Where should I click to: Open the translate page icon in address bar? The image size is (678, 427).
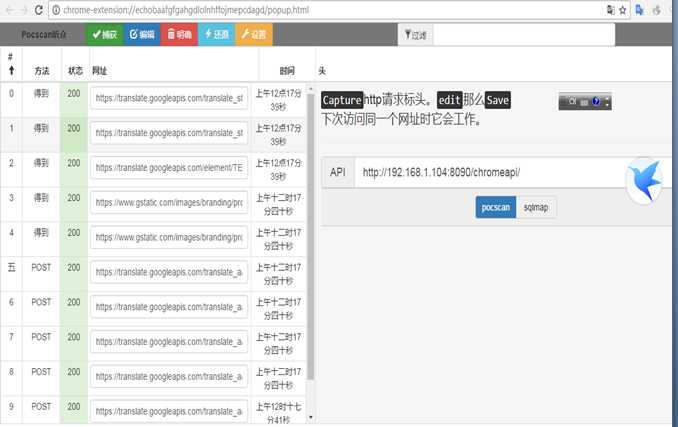[x=611, y=10]
